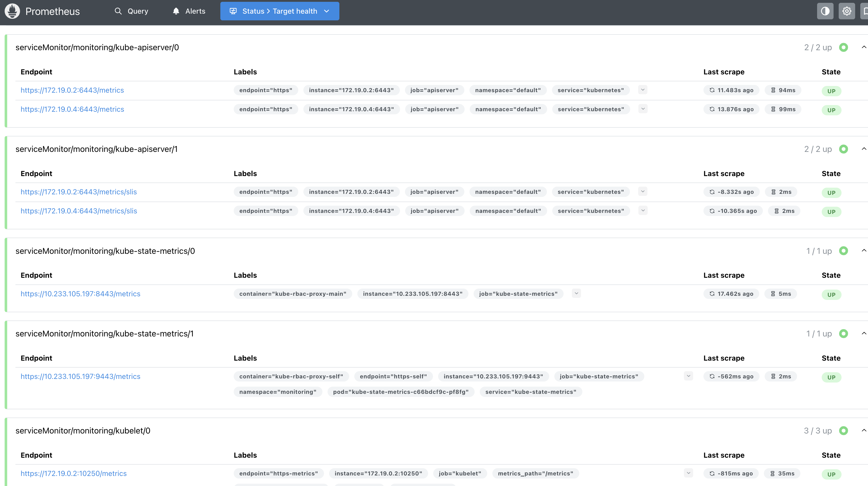Click the green health circle for kube-apiserver/0
The height and width of the screenshot is (486, 868).
click(x=843, y=48)
